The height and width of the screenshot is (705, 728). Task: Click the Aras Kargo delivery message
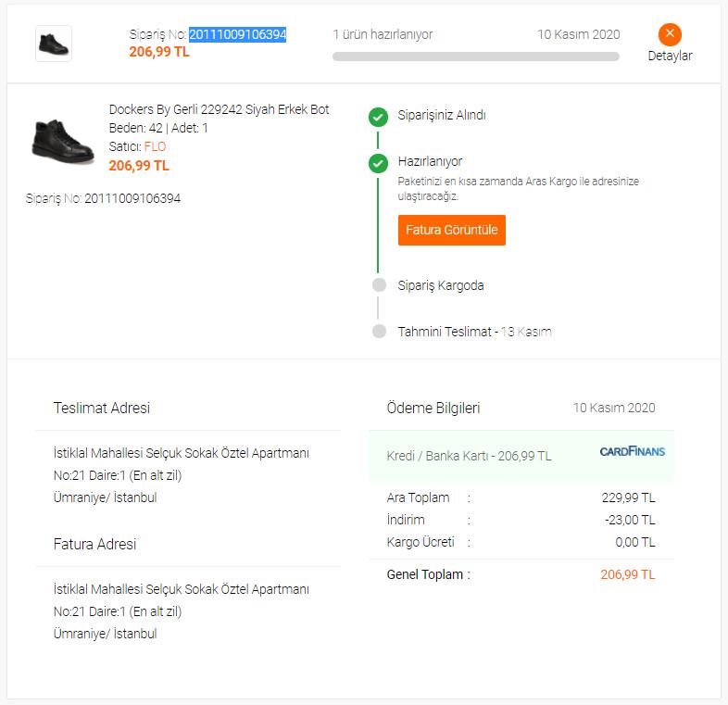tap(518, 189)
